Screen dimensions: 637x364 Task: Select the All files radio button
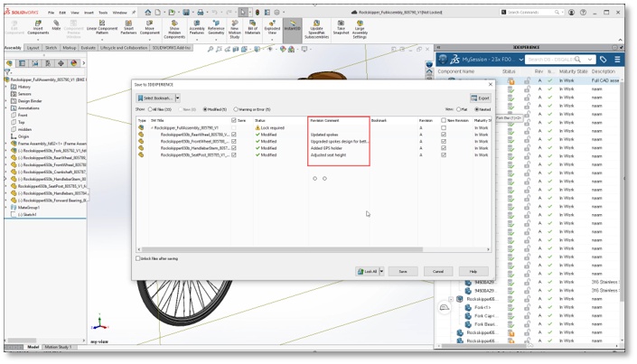click(x=150, y=109)
